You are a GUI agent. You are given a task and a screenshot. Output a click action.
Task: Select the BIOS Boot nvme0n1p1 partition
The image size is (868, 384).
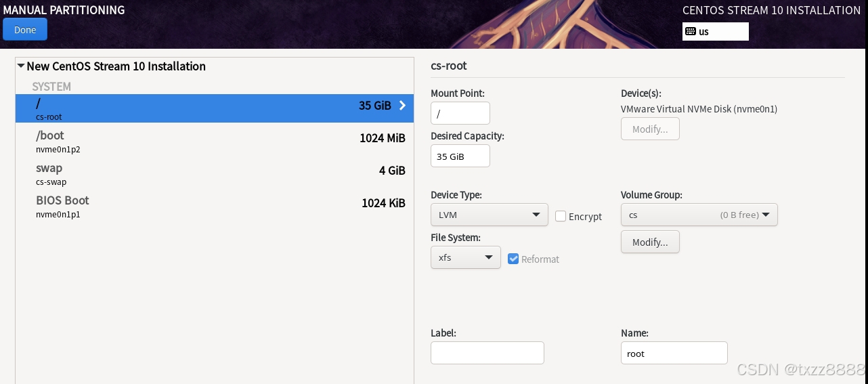pyautogui.click(x=215, y=206)
